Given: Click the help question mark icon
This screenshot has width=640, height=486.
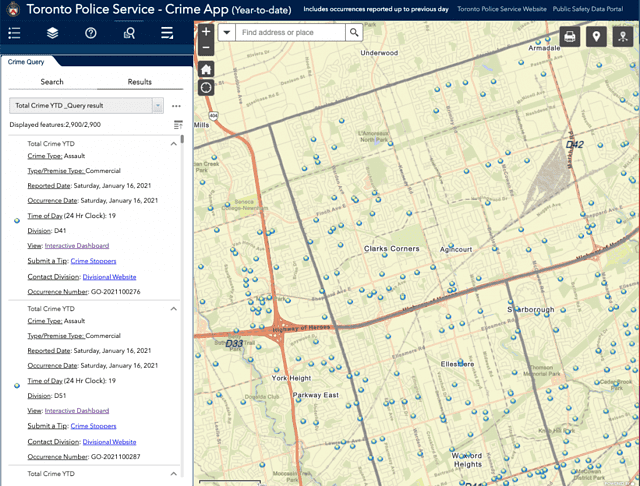Looking at the screenshot, I should [91, 33].
